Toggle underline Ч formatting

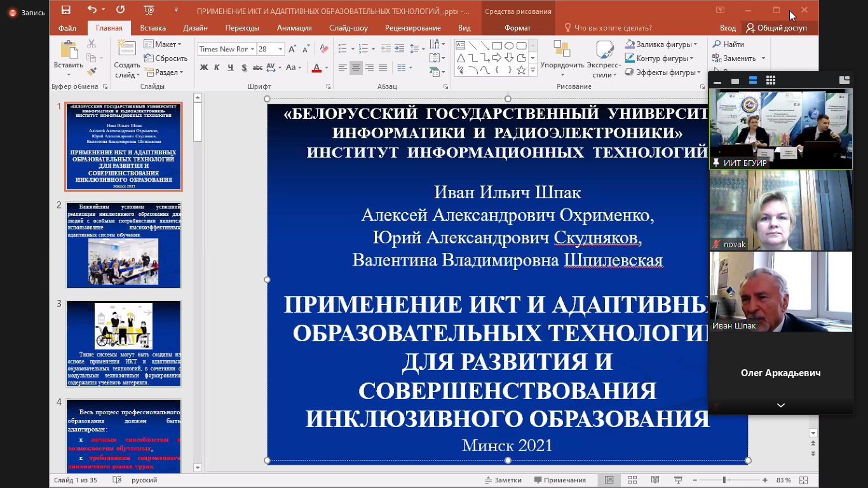coord(230,67)
